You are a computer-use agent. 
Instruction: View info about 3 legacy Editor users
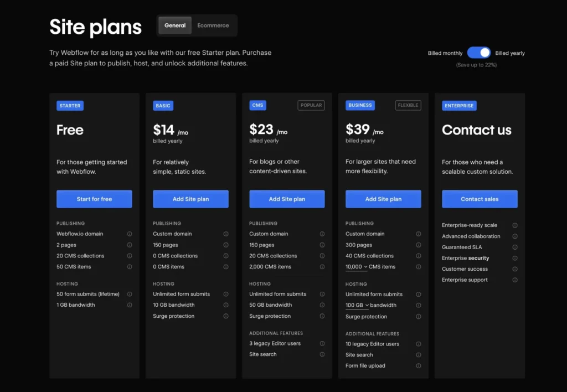[323, 343]
